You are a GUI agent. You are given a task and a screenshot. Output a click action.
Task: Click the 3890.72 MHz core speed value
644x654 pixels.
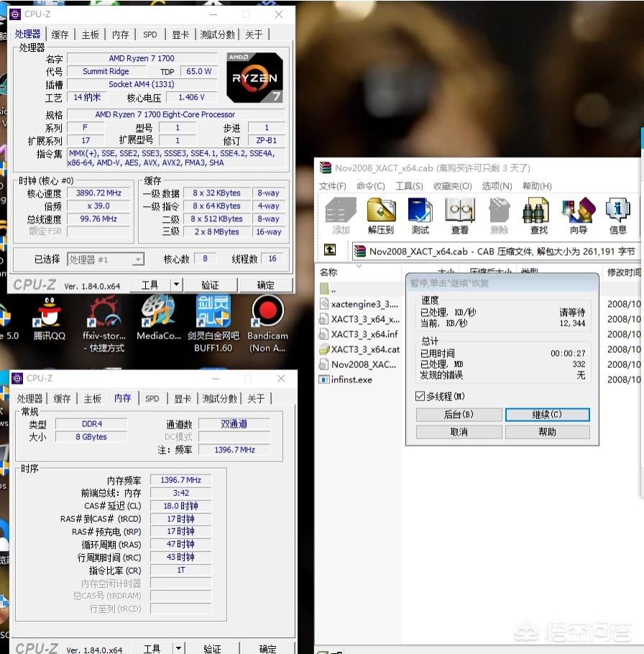(98, 193)
